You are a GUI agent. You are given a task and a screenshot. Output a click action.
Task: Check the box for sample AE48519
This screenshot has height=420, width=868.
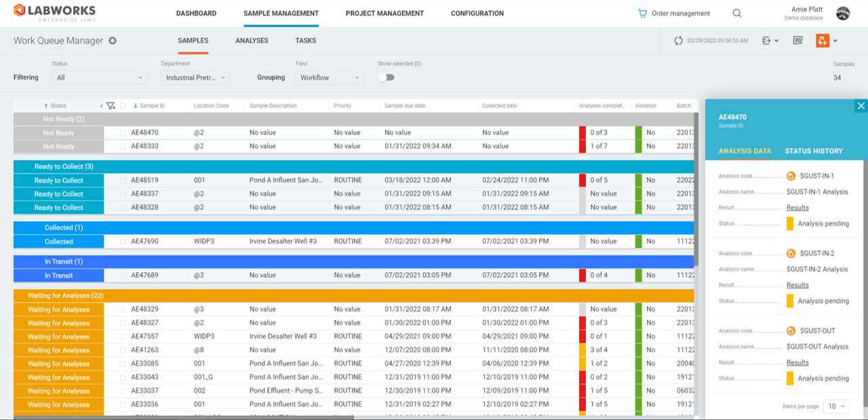123,180
